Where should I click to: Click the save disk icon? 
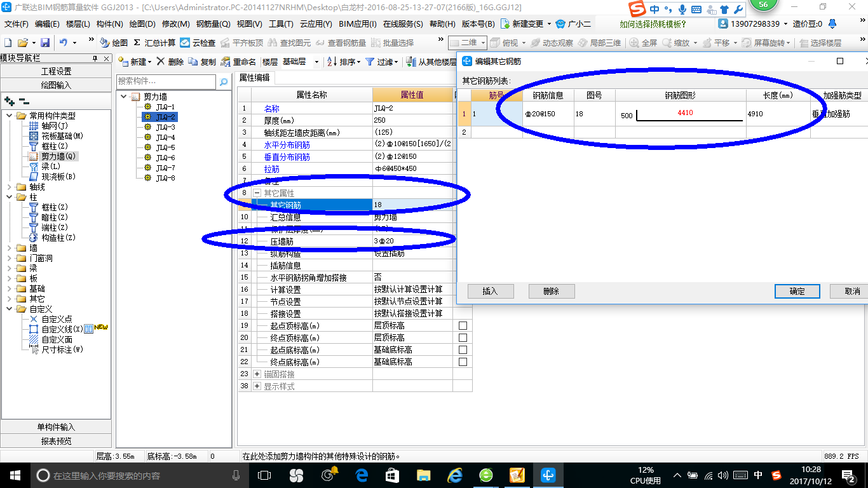pyautogui.click(x=45, y=43)
